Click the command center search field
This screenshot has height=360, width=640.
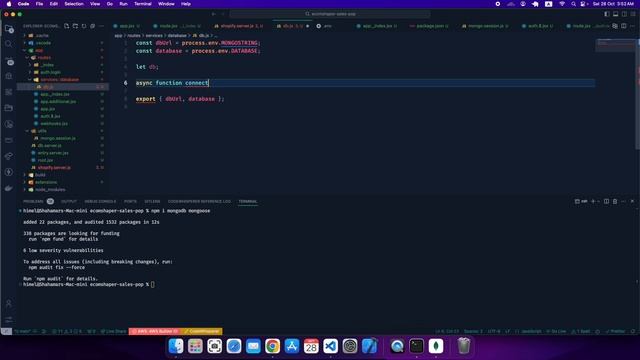pyautogui.click(x=330, y=14)
